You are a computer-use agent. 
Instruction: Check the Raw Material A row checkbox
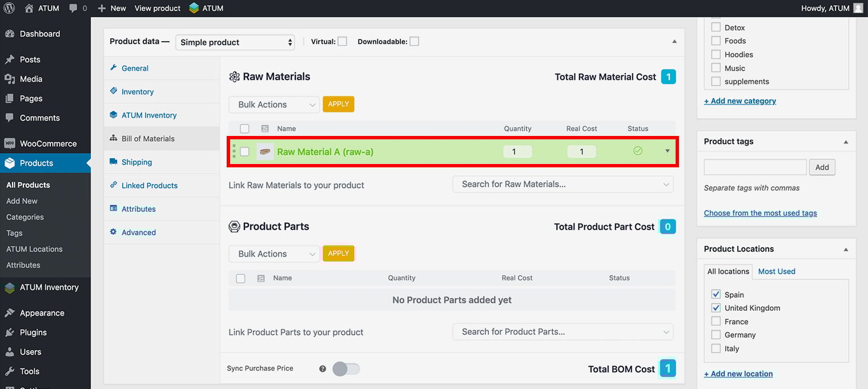(x=244, y=151)
